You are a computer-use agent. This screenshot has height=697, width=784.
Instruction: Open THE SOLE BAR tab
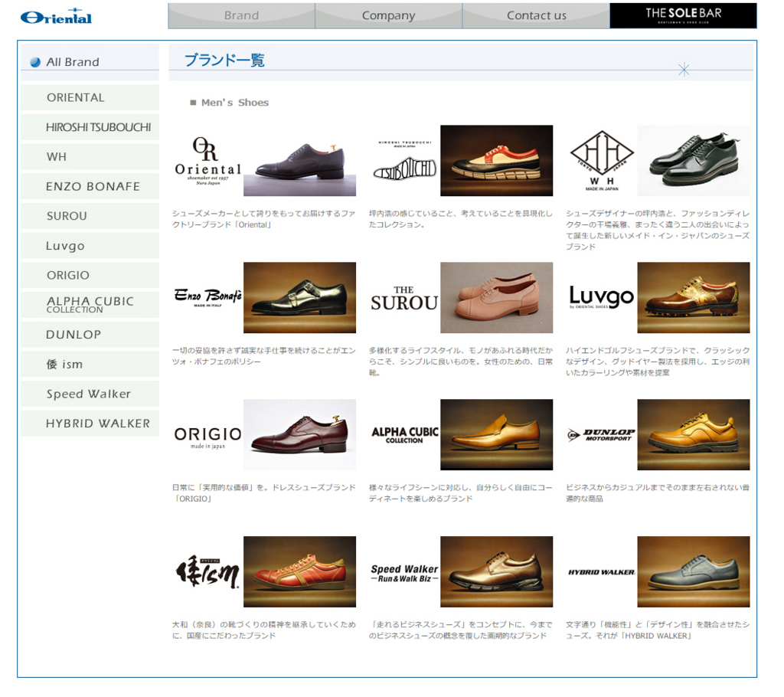pos(683,15)
